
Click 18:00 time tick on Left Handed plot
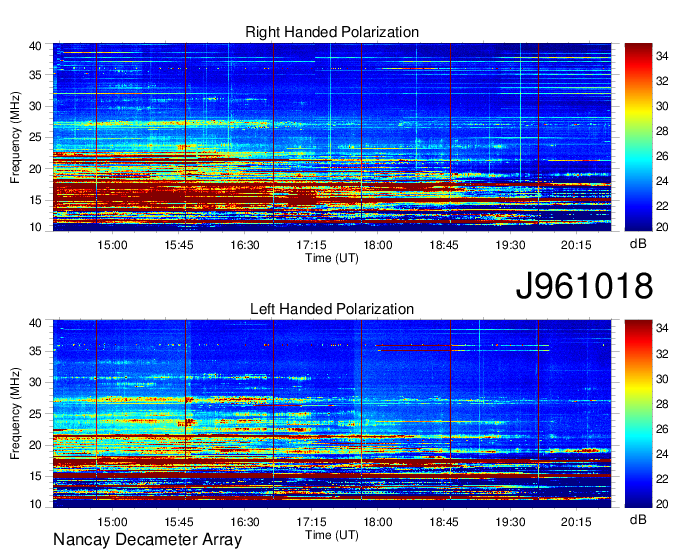tap(377, 522)
